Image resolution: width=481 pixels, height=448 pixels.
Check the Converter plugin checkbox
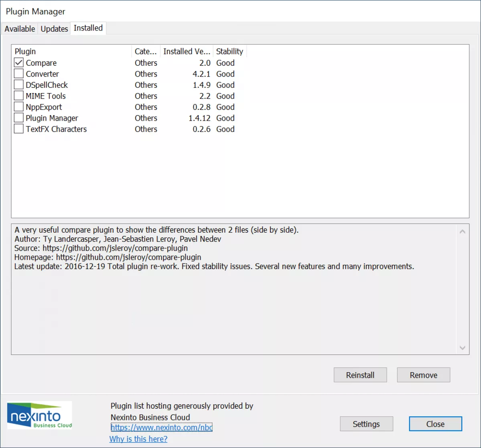point(19,73)
